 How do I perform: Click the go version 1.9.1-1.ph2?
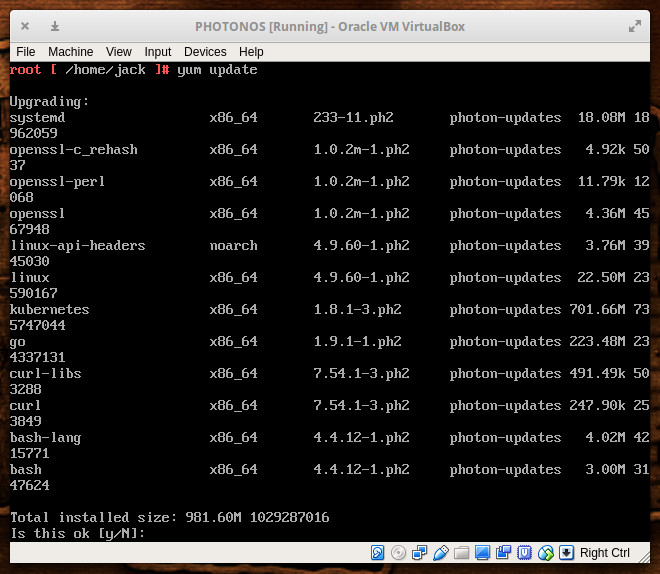tap(357, 342)
